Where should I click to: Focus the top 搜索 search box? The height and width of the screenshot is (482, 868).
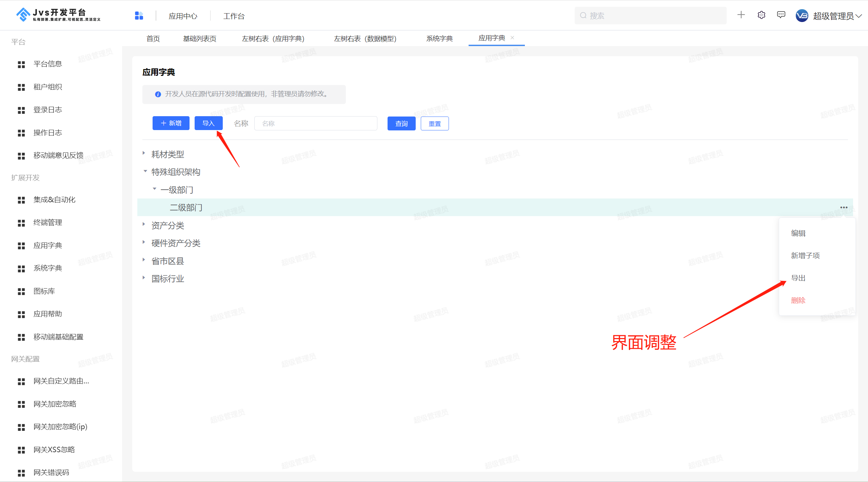pyautogui.click(x=650, y=16)
